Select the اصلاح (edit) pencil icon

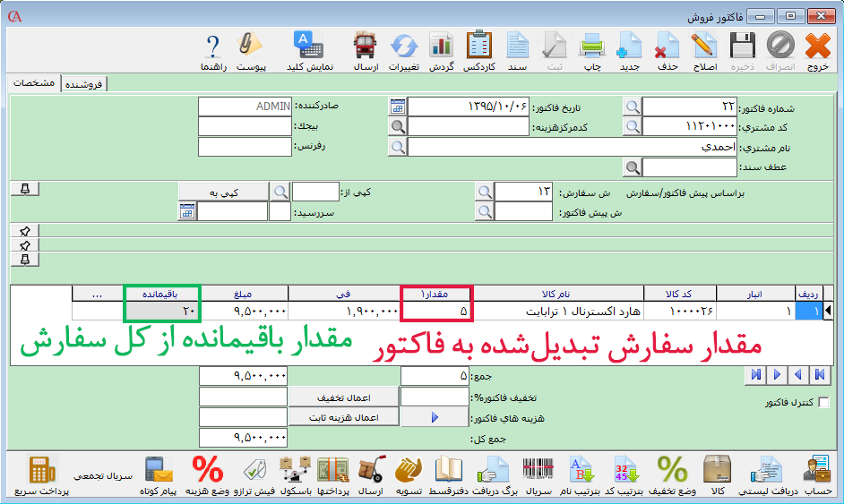point(704,46)
